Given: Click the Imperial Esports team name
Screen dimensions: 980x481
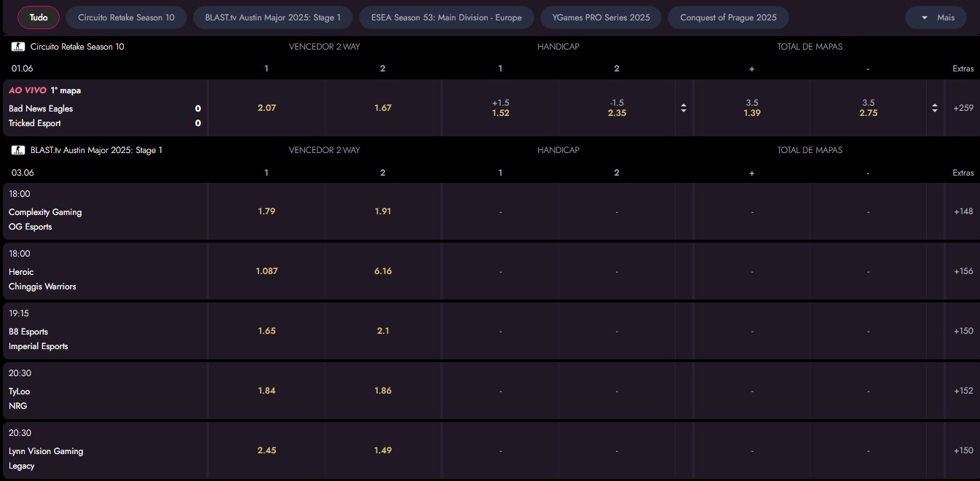Looking at the screenshot, I should [x=39, y=346].
